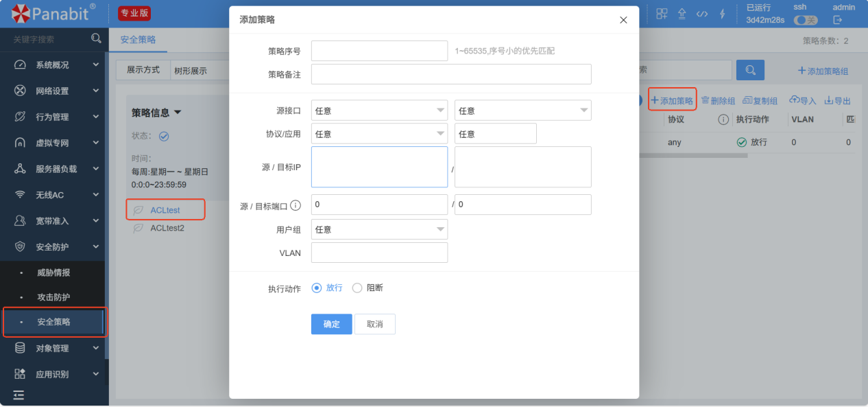Click the search magnifier icon in sidebar
Screen dimensions: 868x407
point(96,39)
